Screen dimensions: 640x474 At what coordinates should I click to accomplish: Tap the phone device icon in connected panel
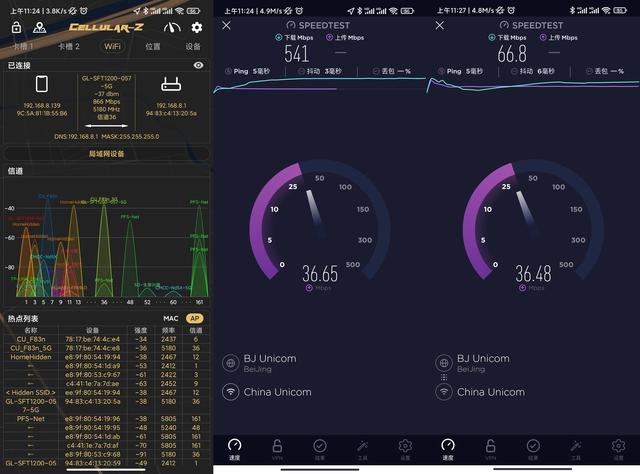click(42, 84)
